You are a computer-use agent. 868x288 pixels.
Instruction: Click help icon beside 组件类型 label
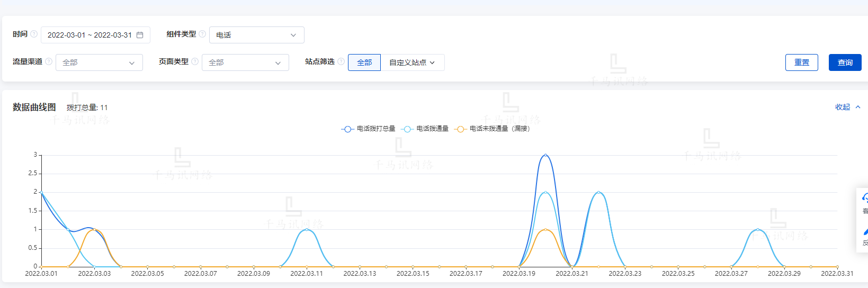(x=202, y=34)
